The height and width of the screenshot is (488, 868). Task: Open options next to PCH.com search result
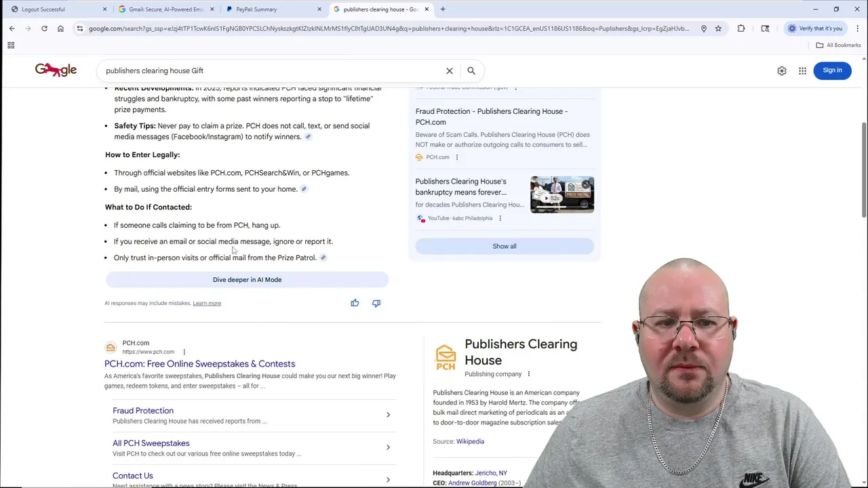click(x=184, y=352)
